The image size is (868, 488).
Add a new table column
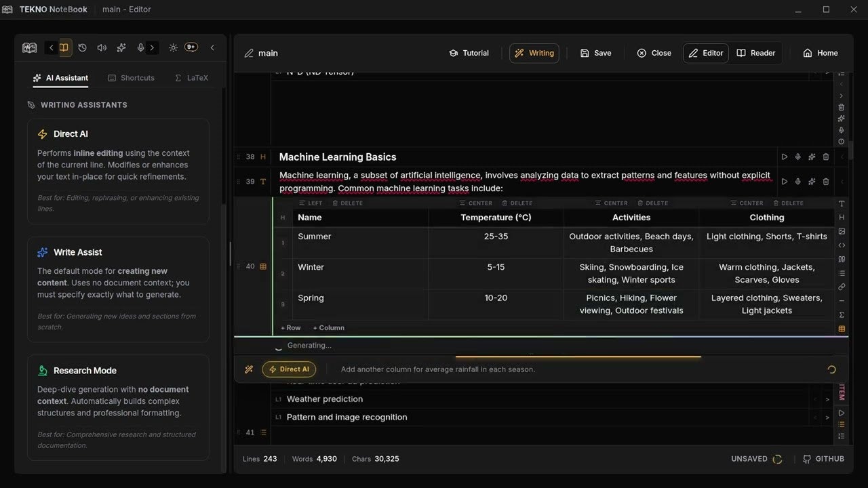(x=329, y=327)
